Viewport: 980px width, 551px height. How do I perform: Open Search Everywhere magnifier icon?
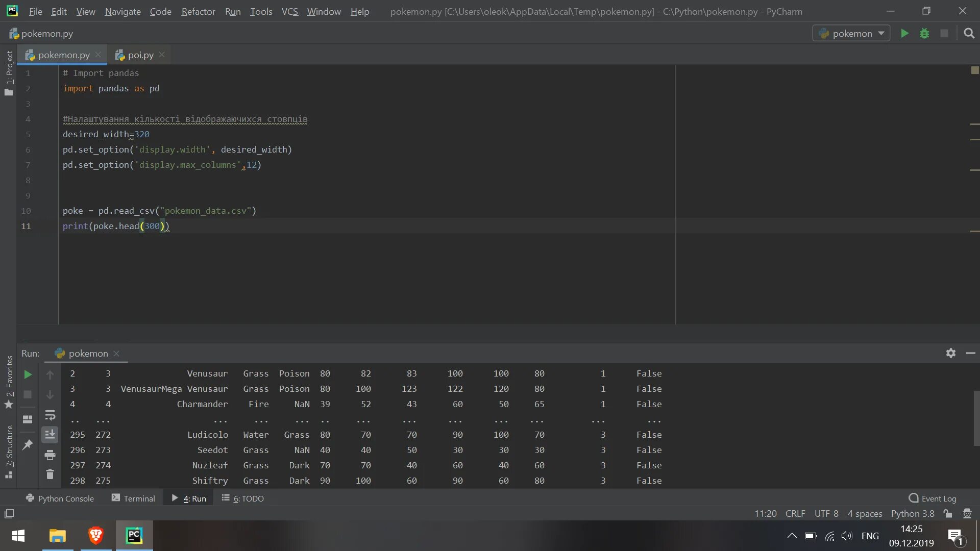point(969,33)
